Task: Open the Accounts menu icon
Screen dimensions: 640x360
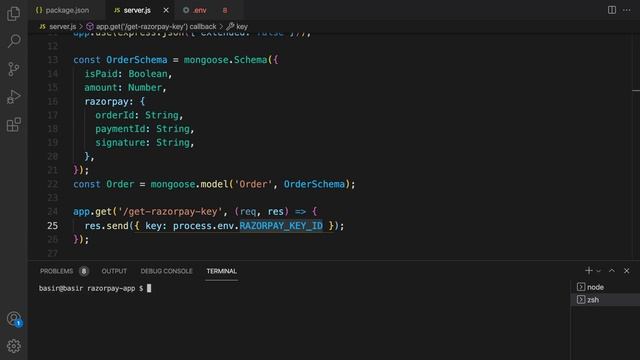Action: click(x=14, y=318)
